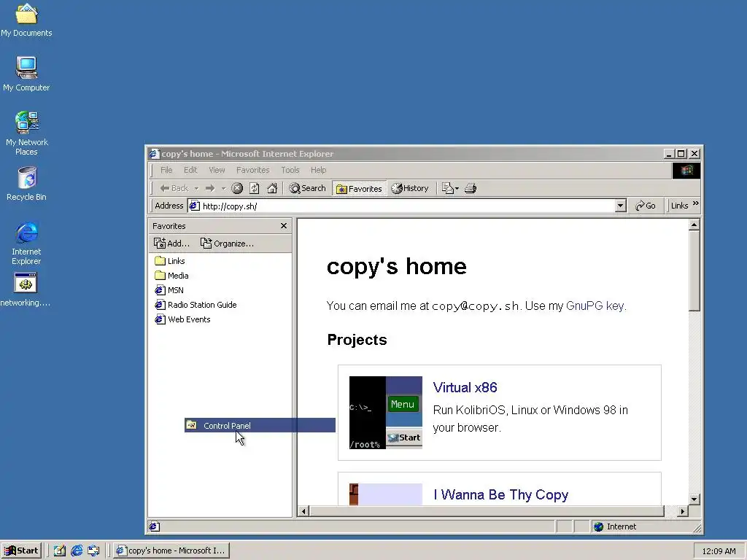Viewport: 747px width, 560px height.
Task: Open the File menu
Action: click(x=166, y=170)
